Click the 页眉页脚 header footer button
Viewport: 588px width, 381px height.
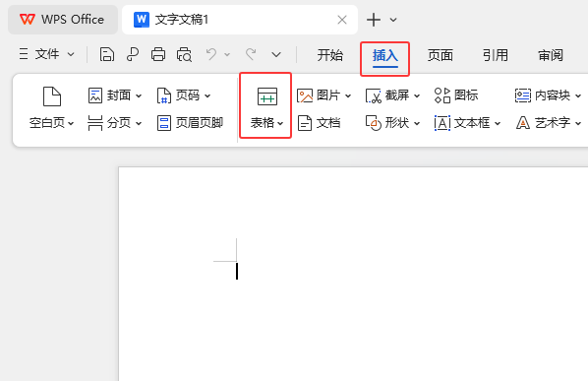point(190,123)
